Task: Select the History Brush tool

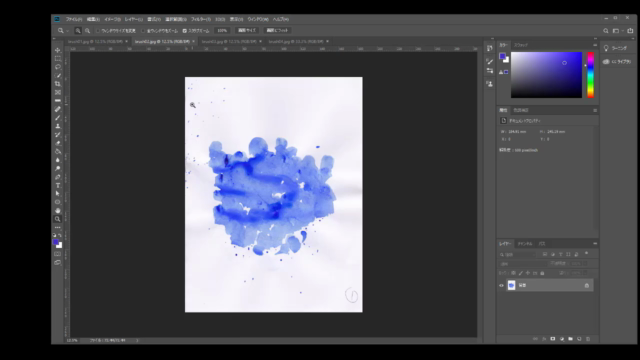Action: [x=58, y=135]
